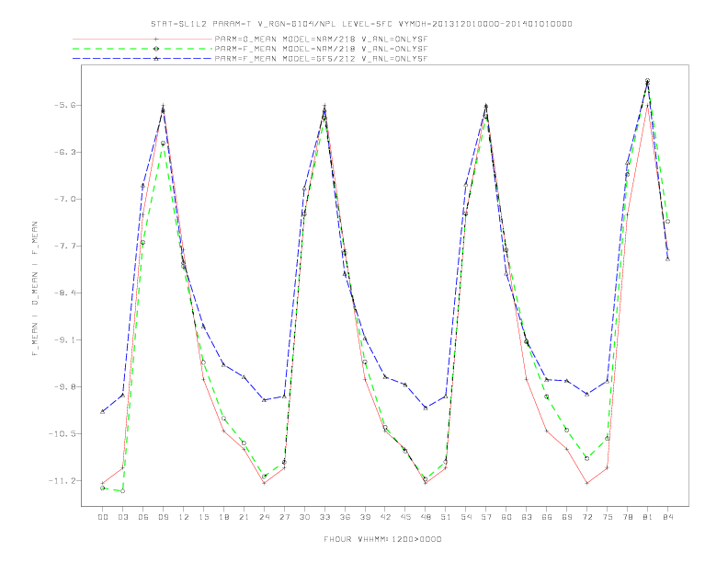The height and width of the screenshot is (563, 728).
Task: Click x-axis forecast hour label 00
Action: (103, 517)
